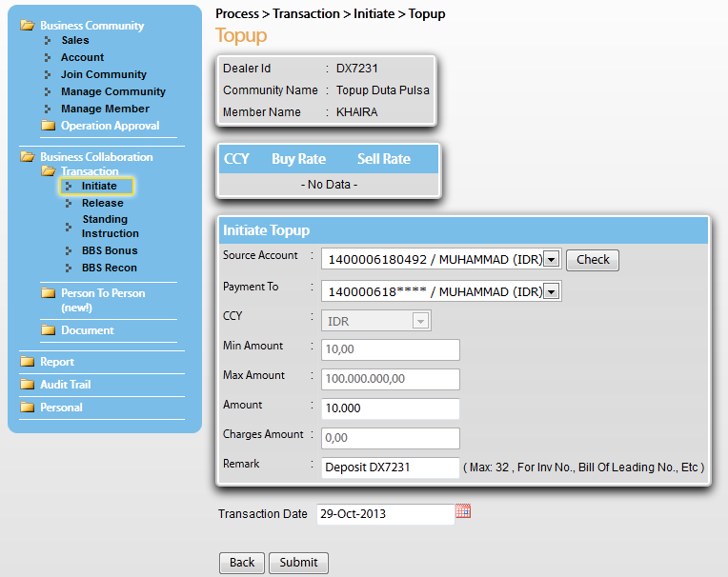
Task: Click the Person To Person folder icon
Action: point(49,293)
